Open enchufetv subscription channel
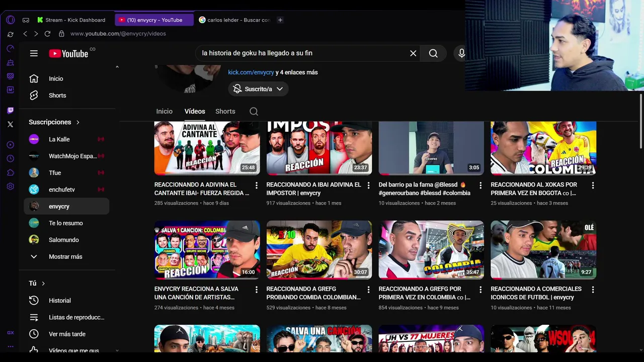This screenshot has width=644, height=362. pos(66,190)
